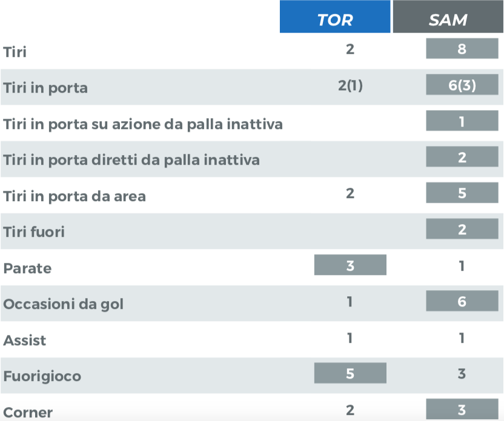The height and width of the screenshot is (421, 504).
Task: Click TOR's Tiri in porta value 2(1)
Action: [x=350, y=85]
